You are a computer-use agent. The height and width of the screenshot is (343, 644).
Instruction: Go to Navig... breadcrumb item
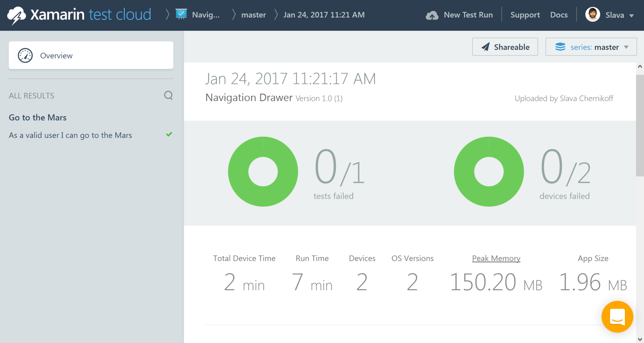(x=206, y=15)
